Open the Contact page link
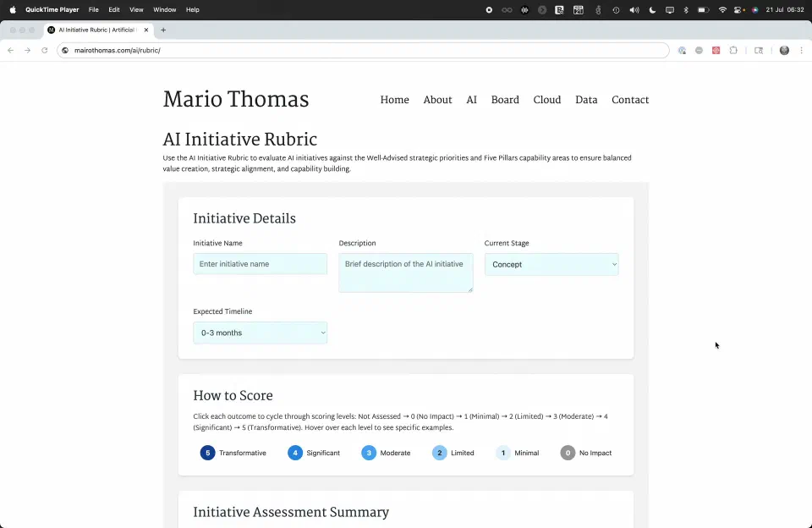The height and width of the screenshot is (528, 812). click(x=630, y=100)
